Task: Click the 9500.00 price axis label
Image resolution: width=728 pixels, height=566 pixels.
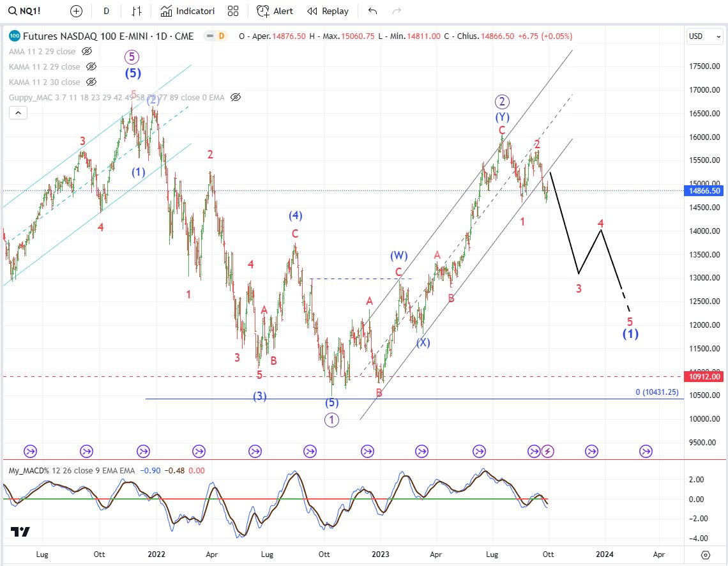Action: coord(704,443)
